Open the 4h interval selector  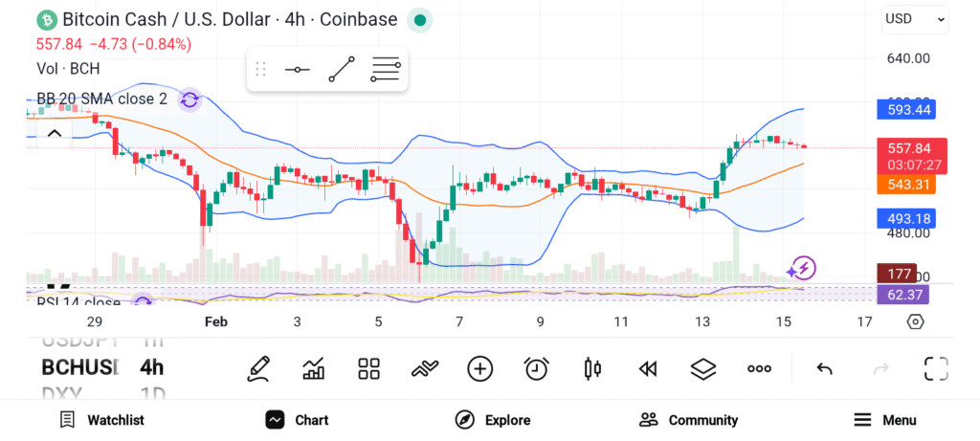click(151, 367)
